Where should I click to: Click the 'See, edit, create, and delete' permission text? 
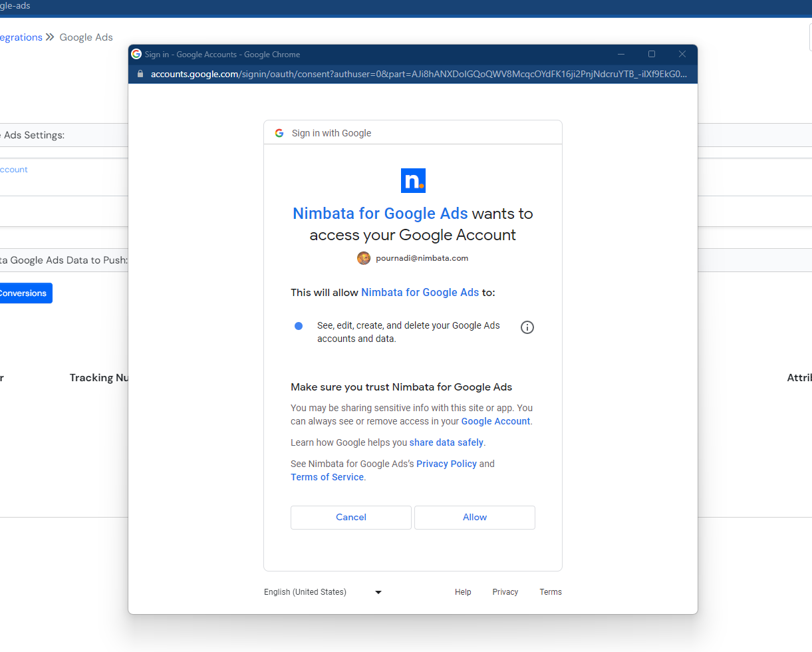(x=408, y=332)
